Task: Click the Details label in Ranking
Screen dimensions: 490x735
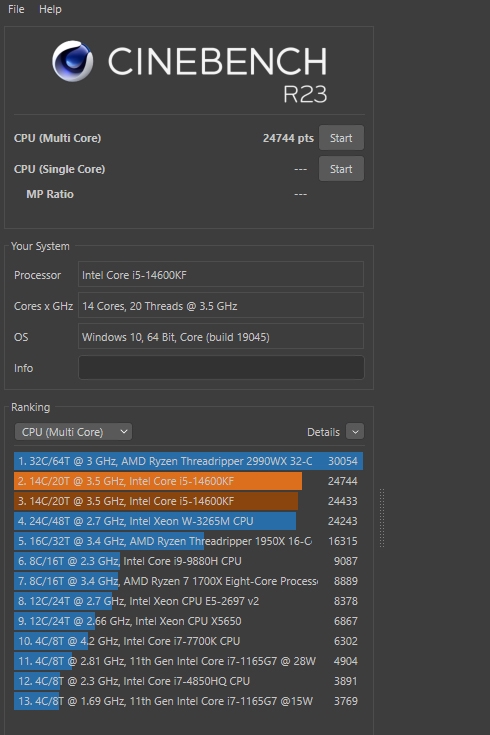Action: pyautogui.click(x=323, y=432)
